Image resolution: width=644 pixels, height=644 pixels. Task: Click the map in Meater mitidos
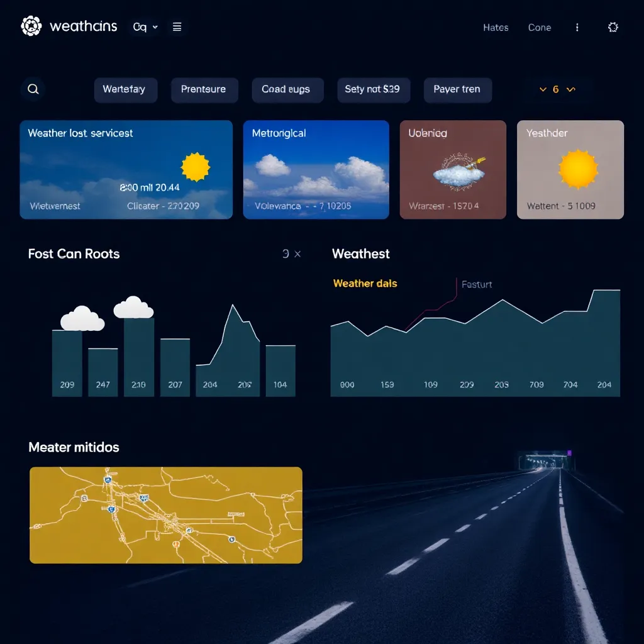coord(165,514)
